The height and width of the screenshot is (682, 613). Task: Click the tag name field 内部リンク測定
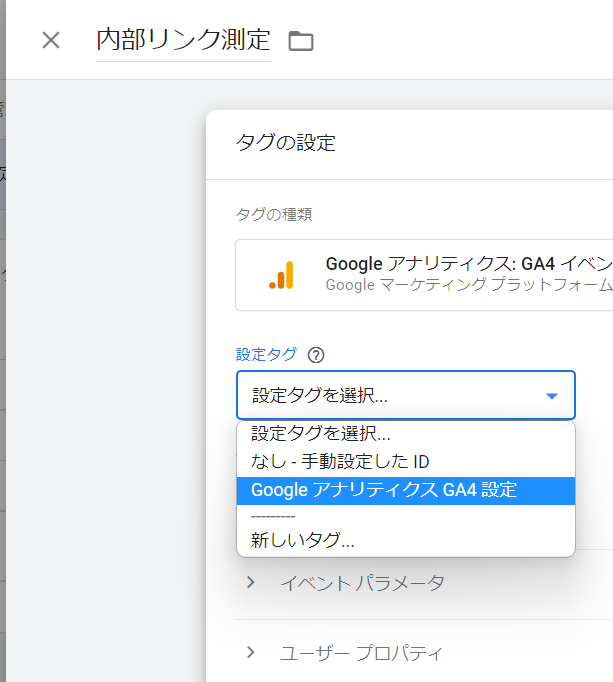tap(183, 40)
